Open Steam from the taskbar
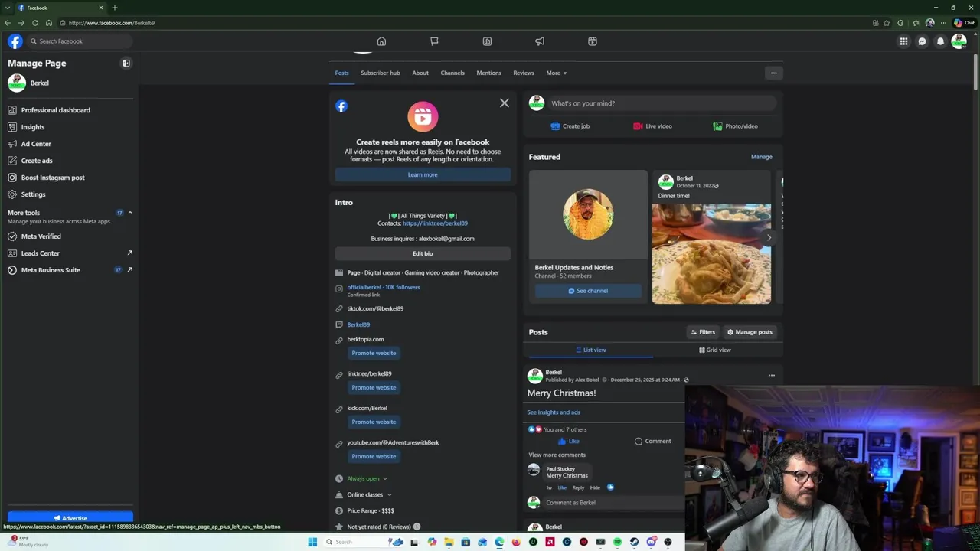The width and height of the screenshot is (980, 551). [x=634, y=542]
